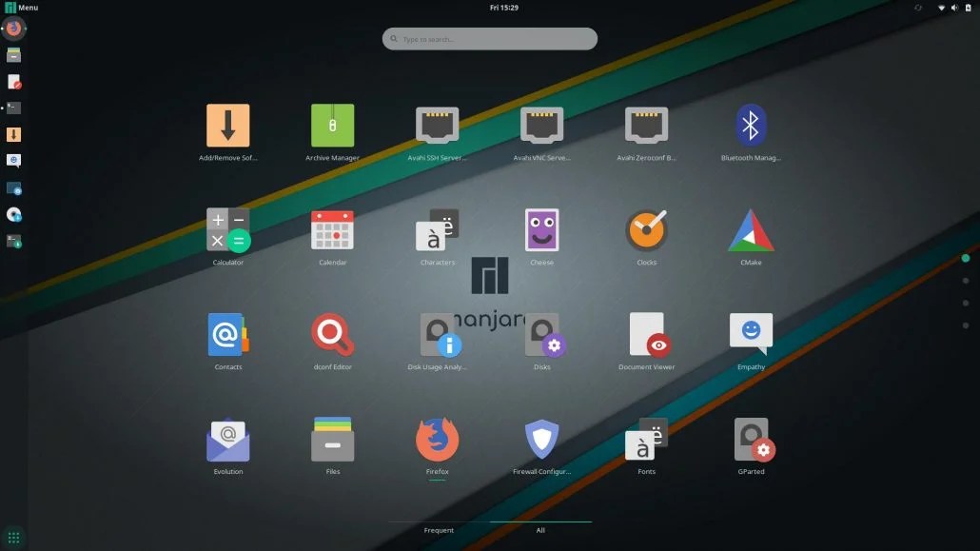This screenshot has height=551, width=980.
Task: Open CMake
Action: coord(751,236)
